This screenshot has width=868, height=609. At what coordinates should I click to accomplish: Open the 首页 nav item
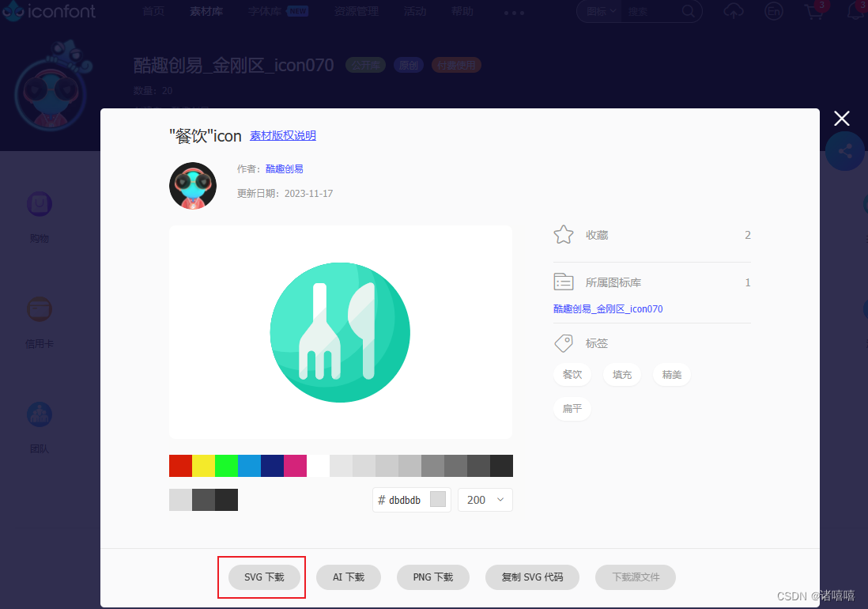click(153, 11)
